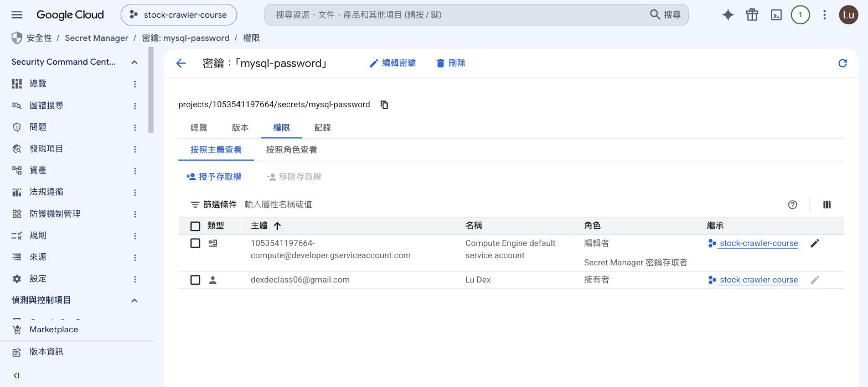Open more options for 防護機制管理 item
Viewport: 868px width, 387px height.
(135, 214)
